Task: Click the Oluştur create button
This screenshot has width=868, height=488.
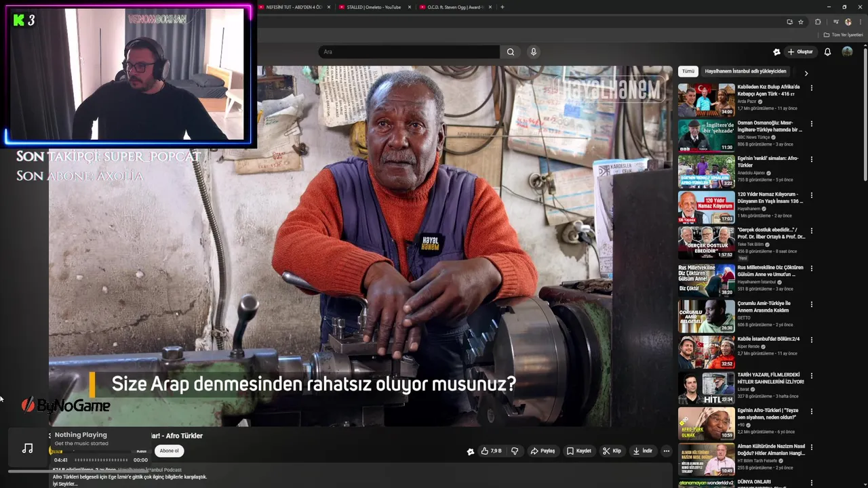Action: pyautogui.click(x=800, y=52)
